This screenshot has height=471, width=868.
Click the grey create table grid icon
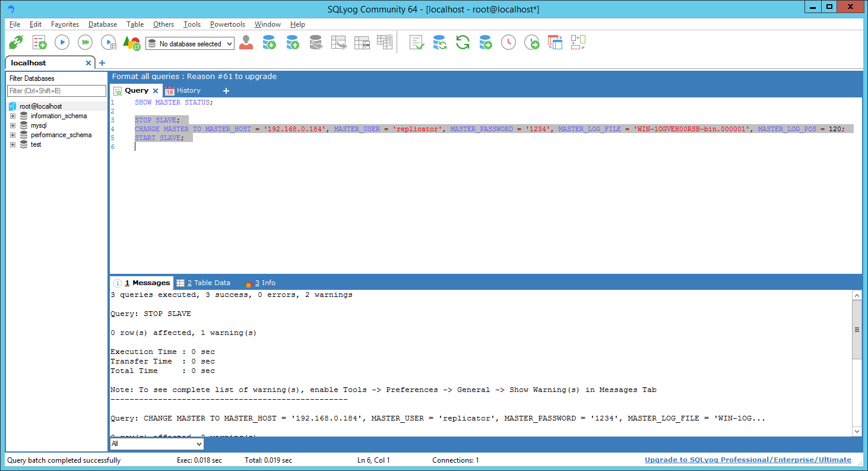pos(385,43)
